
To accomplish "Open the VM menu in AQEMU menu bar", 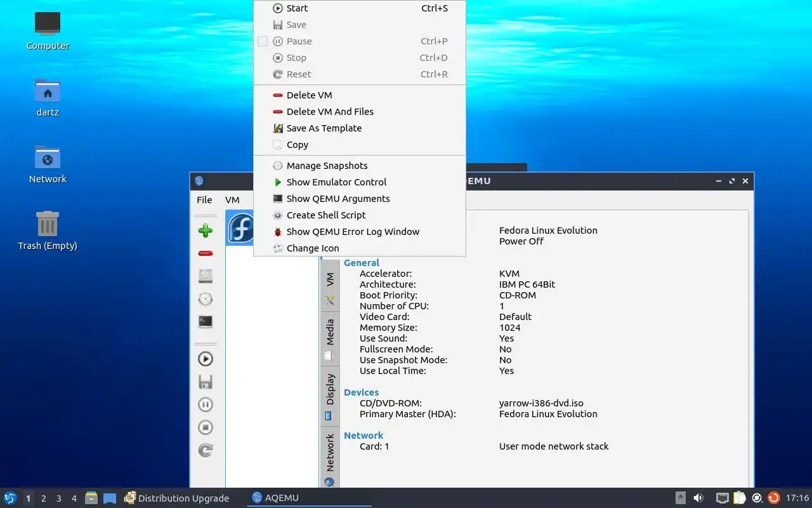I will (232, 199).
